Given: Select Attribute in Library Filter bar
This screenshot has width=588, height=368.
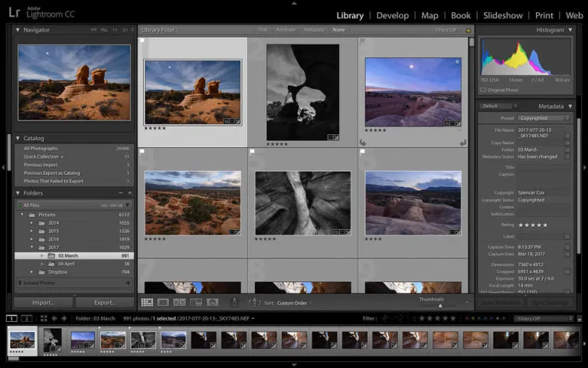Looking at the screenshot, I should coord(286,30).
